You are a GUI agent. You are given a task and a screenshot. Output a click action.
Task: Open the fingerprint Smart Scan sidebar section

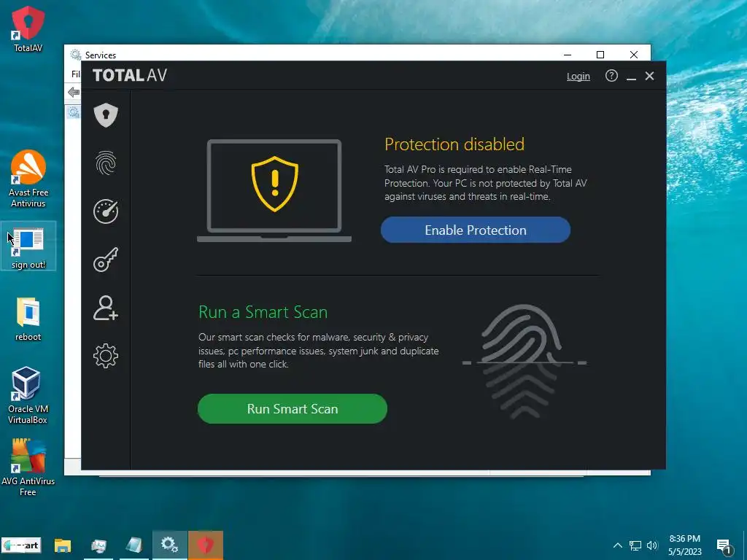pos(106,163)
